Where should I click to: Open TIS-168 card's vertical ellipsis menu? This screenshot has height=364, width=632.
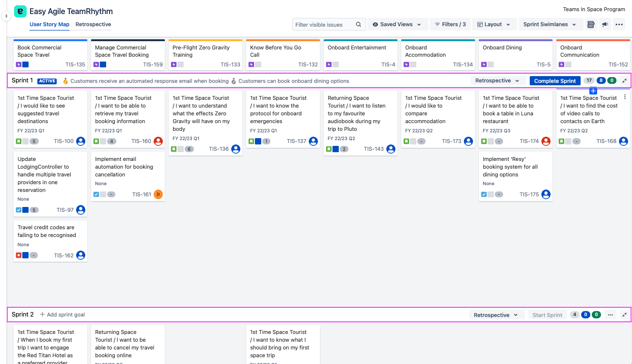pyautogui.click(x=624, y=97)
